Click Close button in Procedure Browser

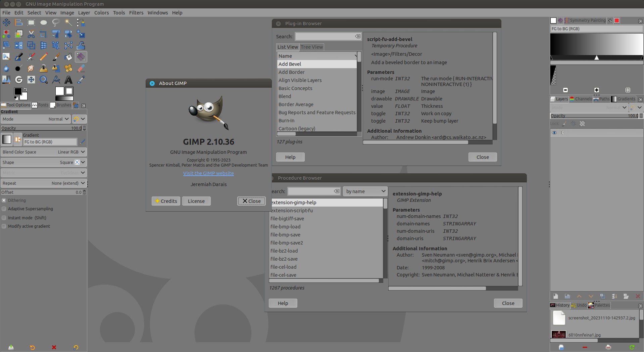508,303
